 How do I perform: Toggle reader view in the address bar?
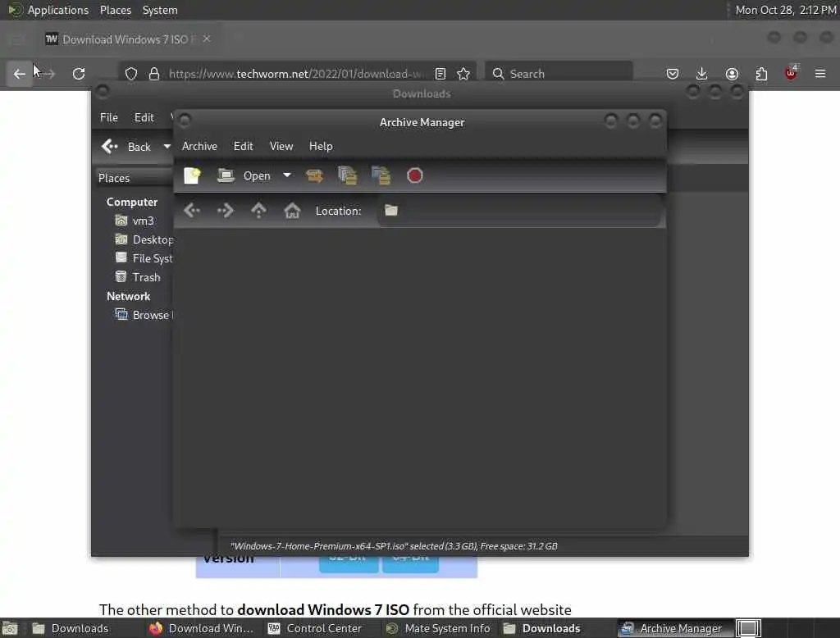(x=441, y=73)
